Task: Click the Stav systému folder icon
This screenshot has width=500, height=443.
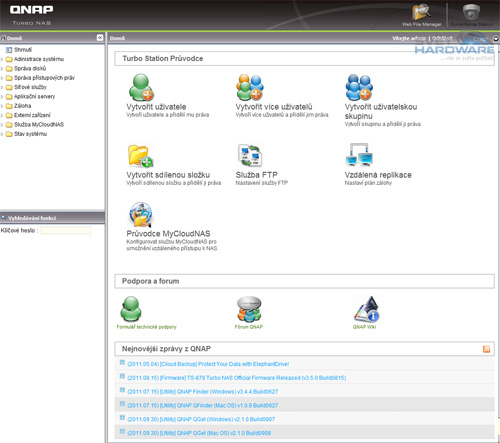Action: (x=9, y=134)
